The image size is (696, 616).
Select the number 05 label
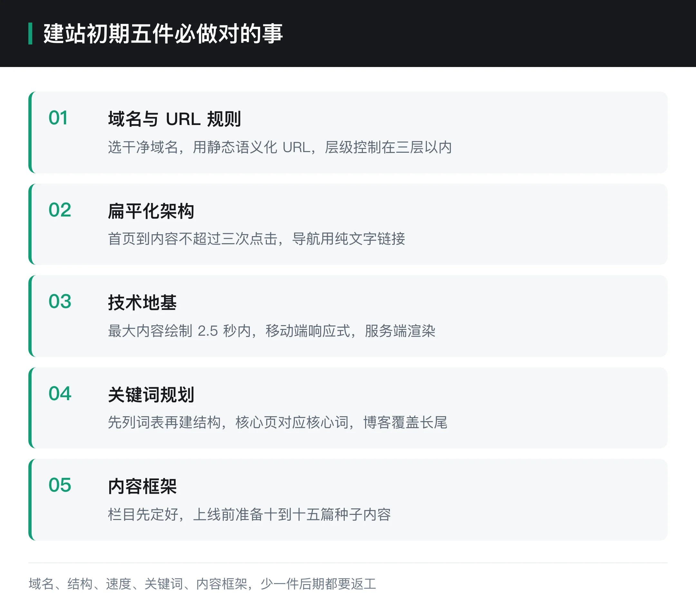[60, 485]
